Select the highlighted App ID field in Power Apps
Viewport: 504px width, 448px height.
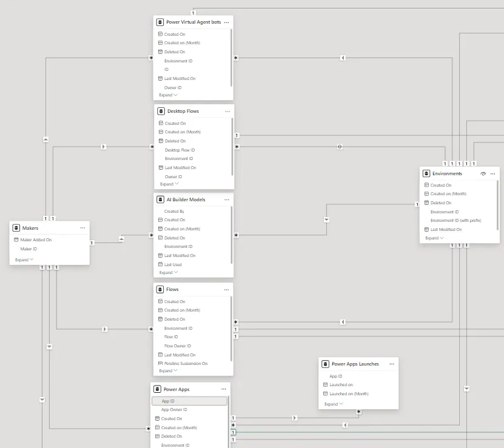coord(189,401)
